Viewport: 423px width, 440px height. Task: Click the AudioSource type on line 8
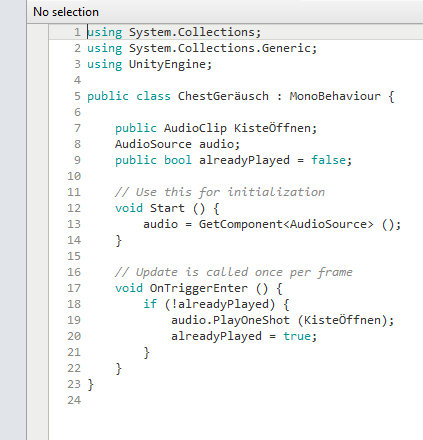(x=153, y=144)
